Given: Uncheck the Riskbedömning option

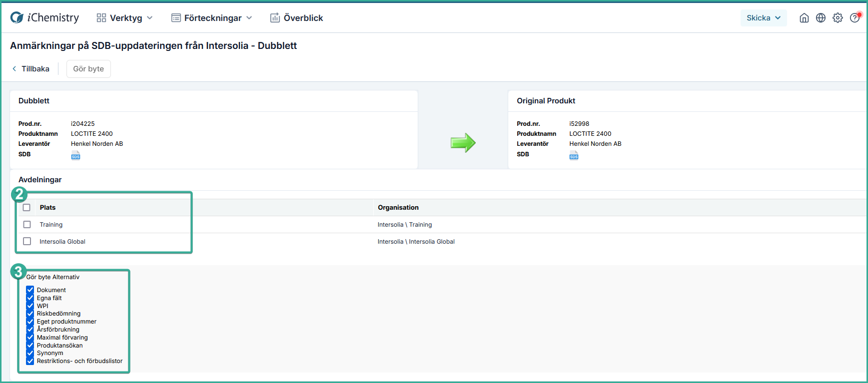Looking at the screenshot, I should [30, 314].
